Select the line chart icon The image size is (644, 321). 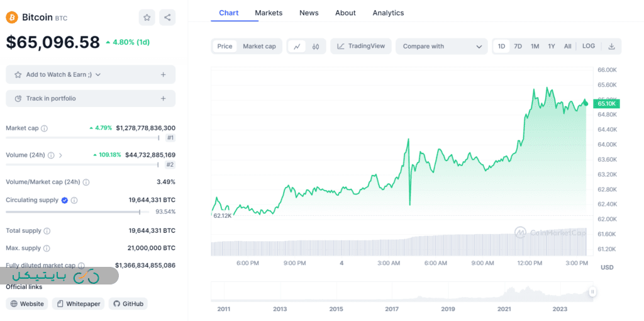click(297, 46)
